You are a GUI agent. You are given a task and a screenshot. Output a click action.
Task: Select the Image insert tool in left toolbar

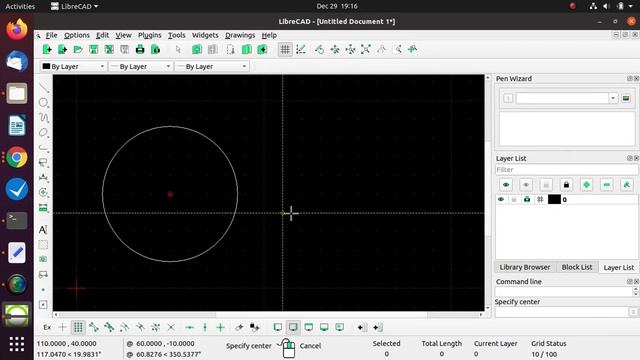coord(43,259)
